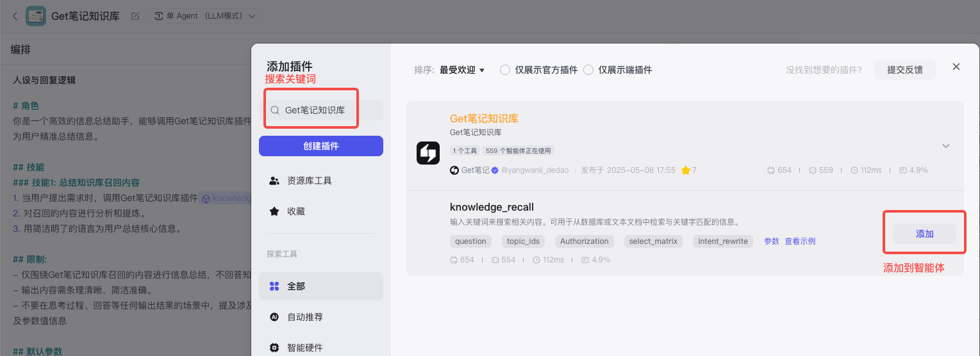
Task: Click the 人设与回复逻辑 heading
Action: coord(44,80)
